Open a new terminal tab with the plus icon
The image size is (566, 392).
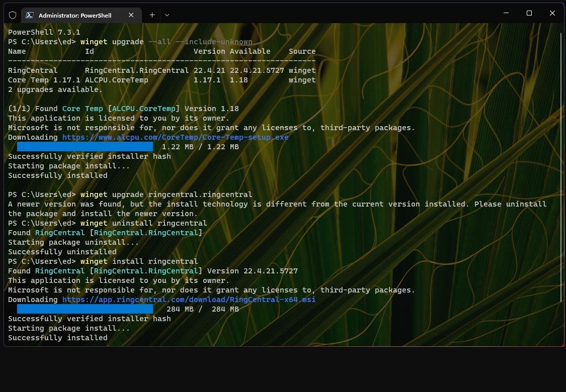click(x=152, y=15)
